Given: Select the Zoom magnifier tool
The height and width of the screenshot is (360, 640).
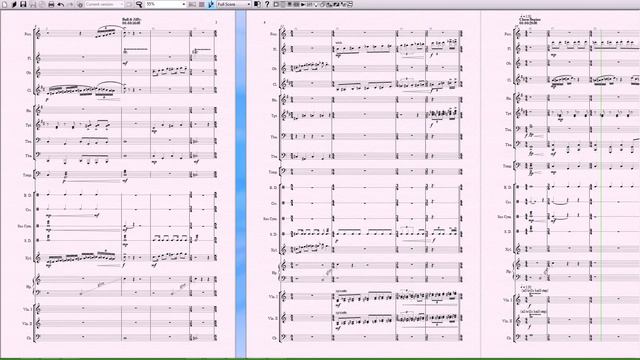Looking at the screenshot, I should coord(139,4).
